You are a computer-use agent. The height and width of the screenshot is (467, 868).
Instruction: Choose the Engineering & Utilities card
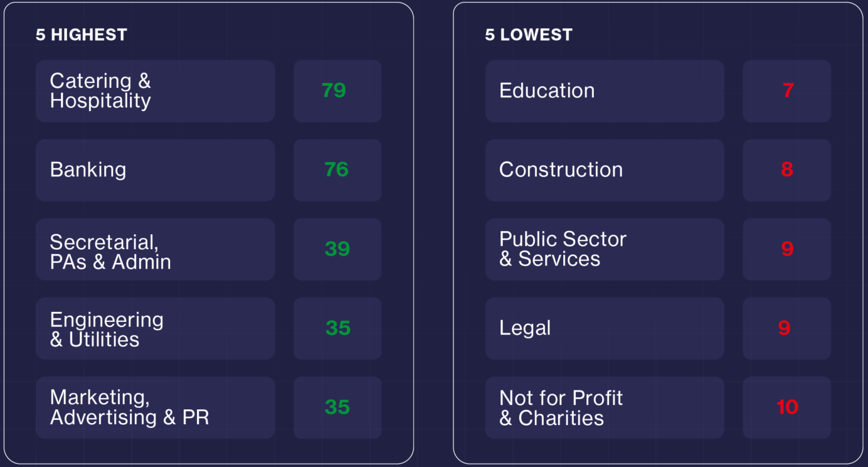click(x=155, y=328)
